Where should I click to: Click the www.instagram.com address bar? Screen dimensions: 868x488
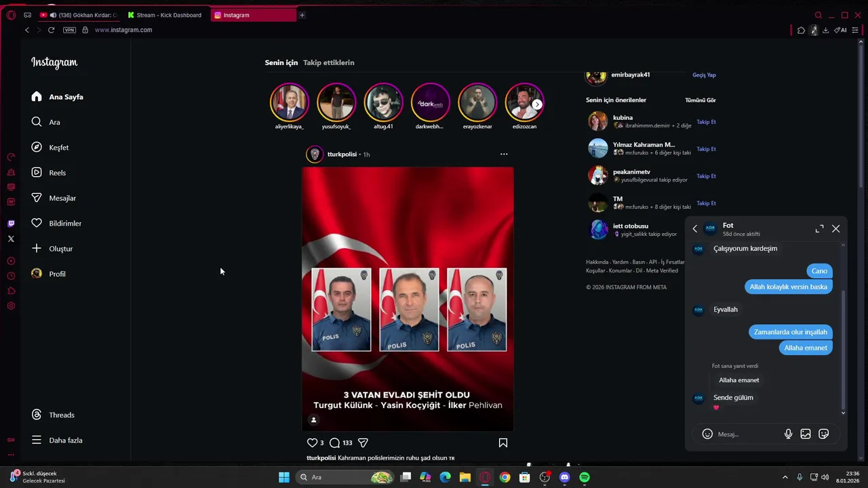point(123,30)
